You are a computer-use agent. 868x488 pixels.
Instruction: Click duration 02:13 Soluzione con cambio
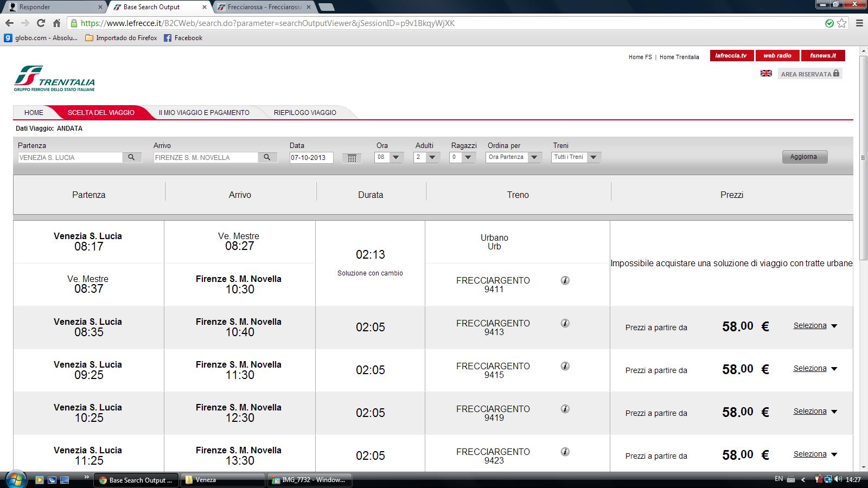tap(370, 263)
